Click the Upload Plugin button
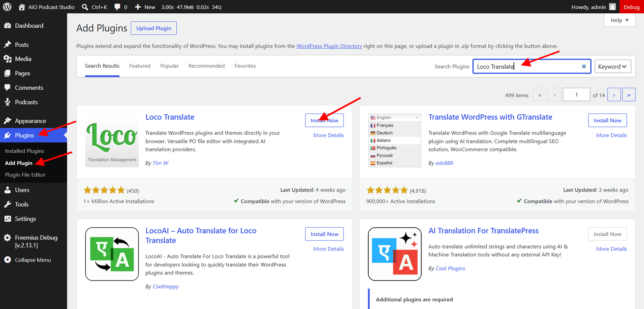The height and width of the screenshot is (309, 644). [x=154, y=28]
